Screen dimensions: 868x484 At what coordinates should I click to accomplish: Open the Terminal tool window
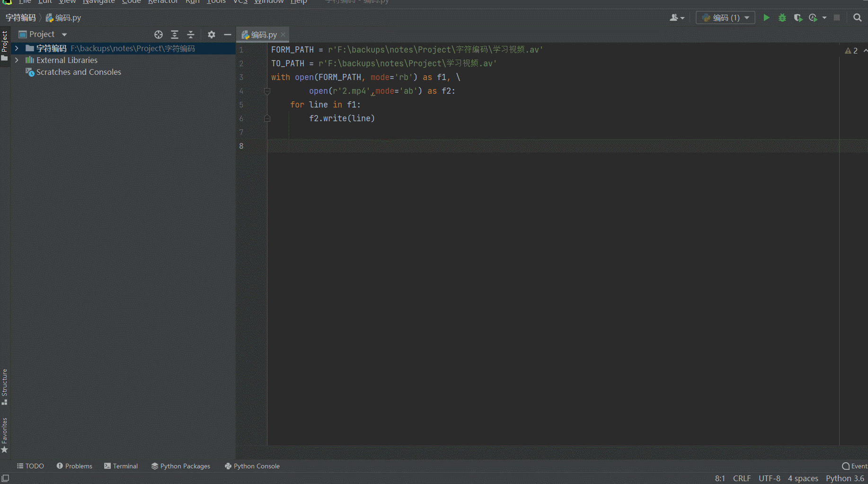[x=121, y=466]
